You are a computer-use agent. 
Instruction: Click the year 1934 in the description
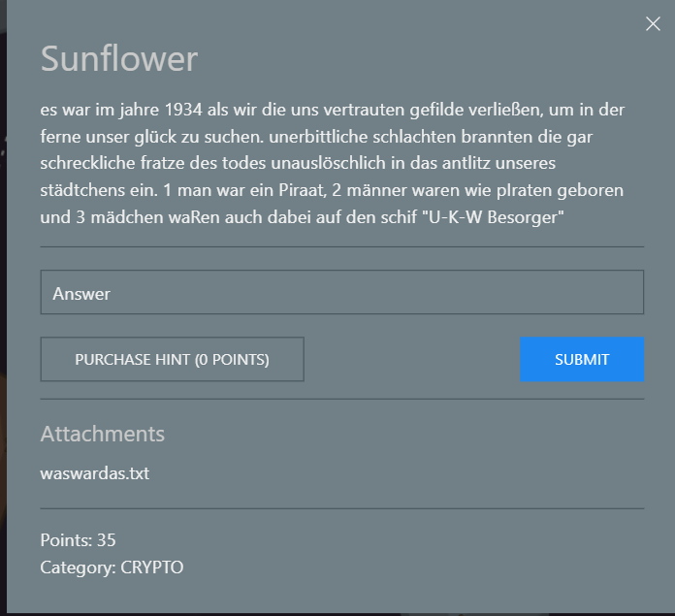[183, 110]
